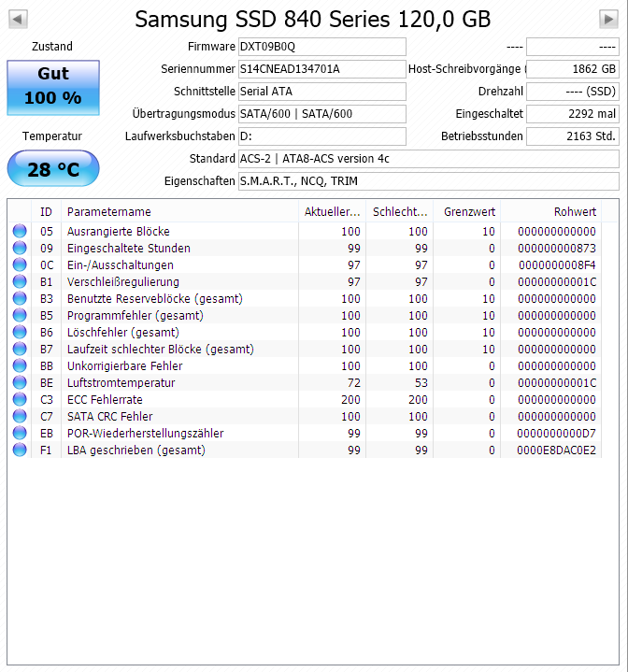Select POR-Wiederherstellungszähler parameter name
628x672 pixels.
(x=145, y=434)
